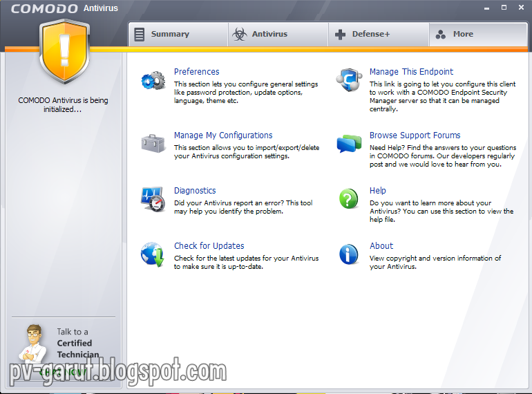Click 'COMODO Antivirus is being initialized' status text
Viewport: 532px width, 394px height.
63,105
